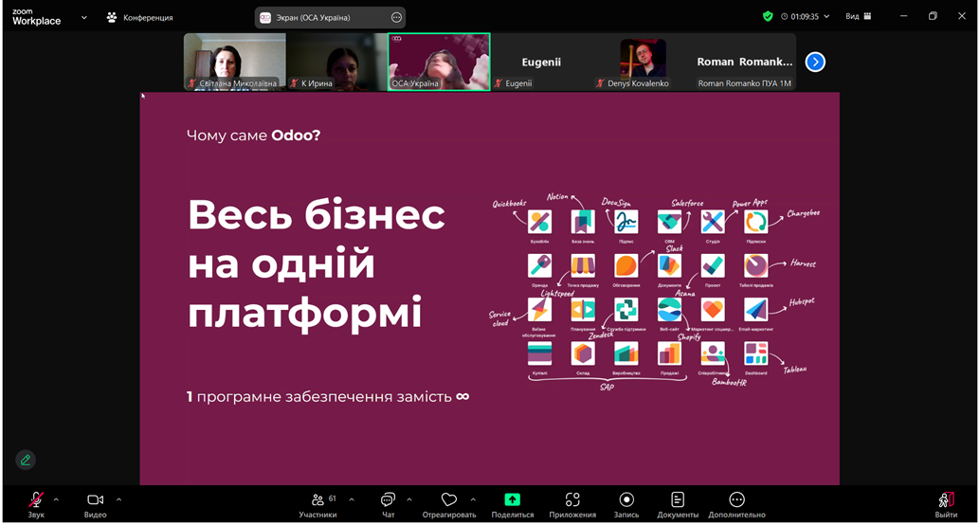Click the Проект checkmark app icon
The height and width of the screenshot is (525, 980).
(713, 265)
